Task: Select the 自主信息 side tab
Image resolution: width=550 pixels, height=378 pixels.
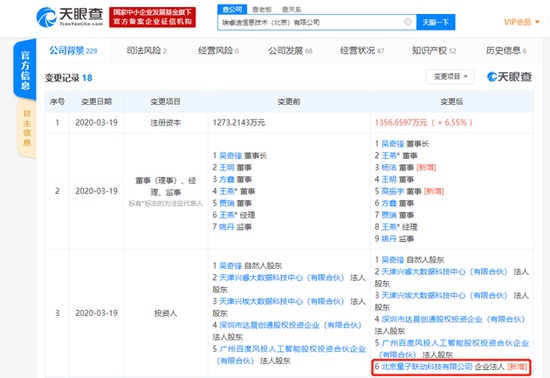Action: tap(27, 128)
